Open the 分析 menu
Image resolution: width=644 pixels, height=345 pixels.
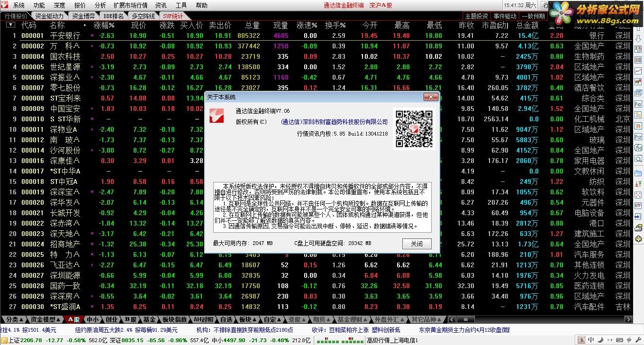pos(100,5)
